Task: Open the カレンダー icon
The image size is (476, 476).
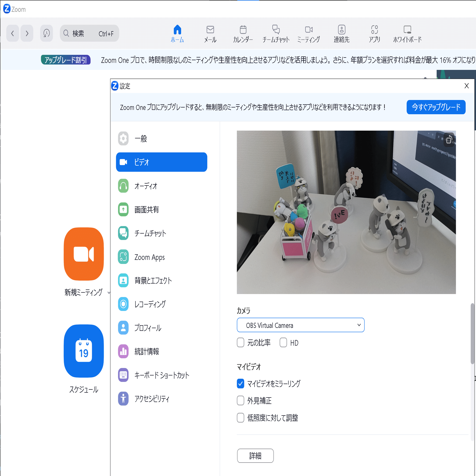Action: pyautogui.click(x=242, y=33)
